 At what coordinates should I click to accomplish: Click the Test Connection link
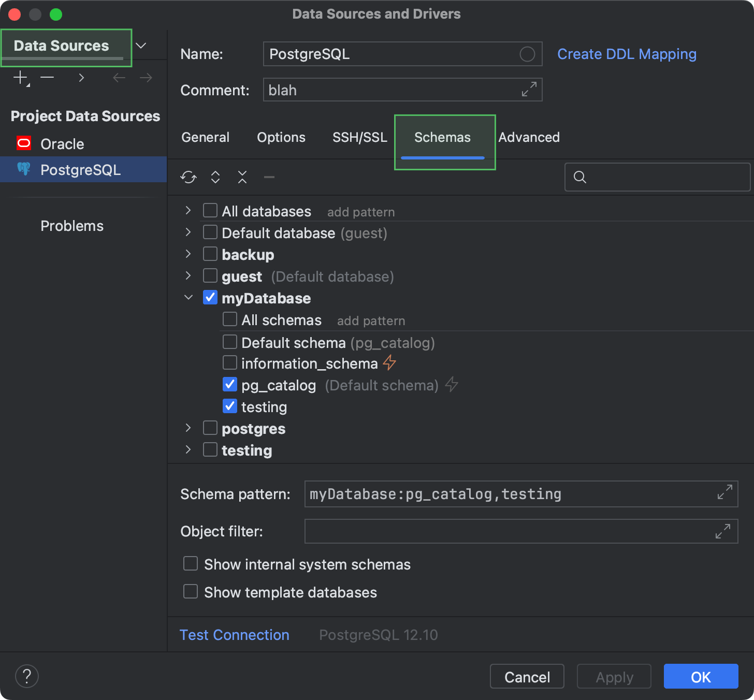(x=234, y=635)
